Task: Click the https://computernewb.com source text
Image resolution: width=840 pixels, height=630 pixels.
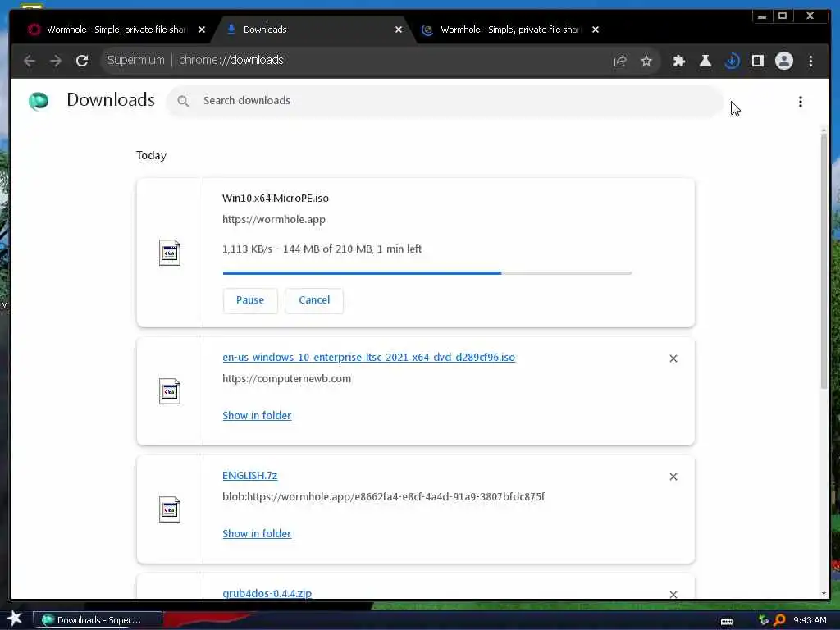Action: point(286,379)
